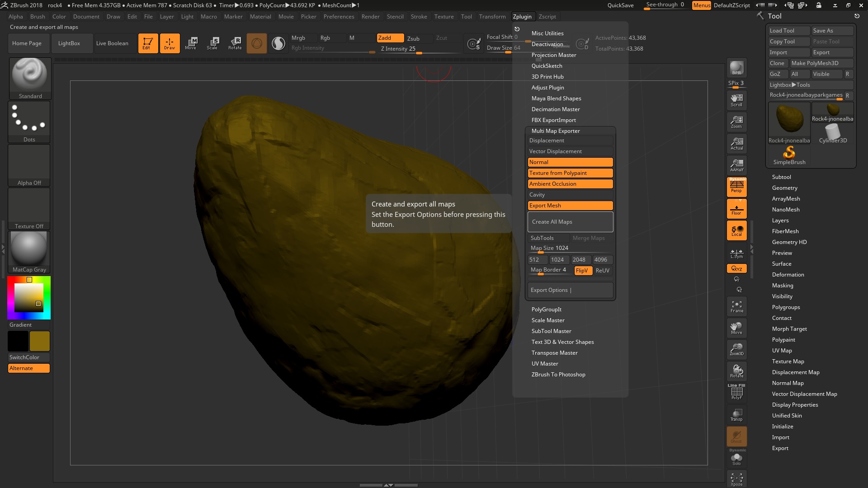Image resolution: width=868 pixels, height=488 pixels.
Task: Open the Render menu
Action: [370, 17]
